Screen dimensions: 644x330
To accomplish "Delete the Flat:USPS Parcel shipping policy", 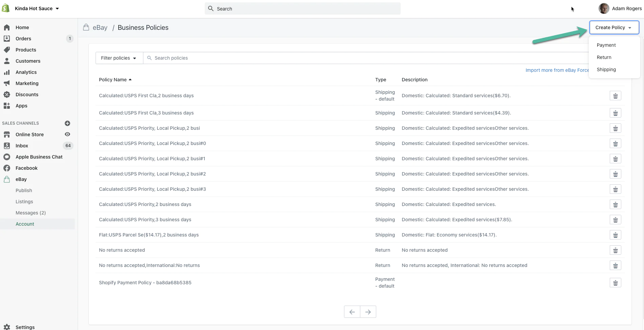I will coord(615,235).
